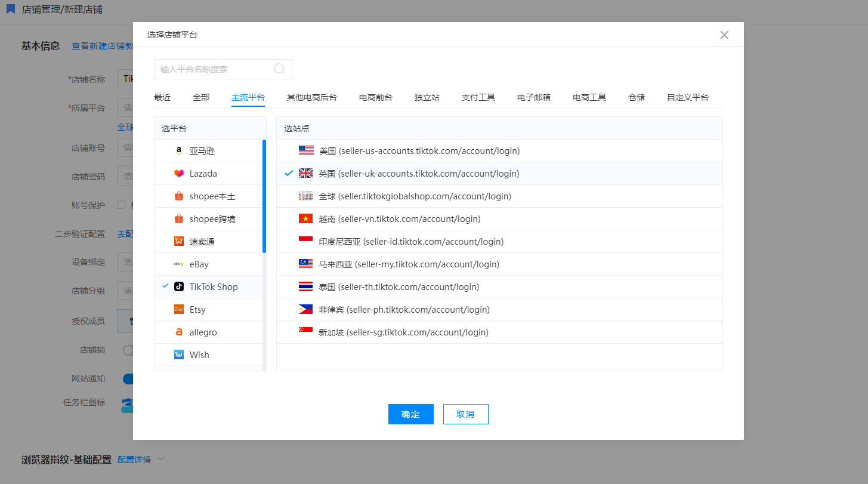Select the Singapore (新加坡) site option
The width and height of the screenshot is (868, 484).
pyautogui.click(x=403, y=332)
